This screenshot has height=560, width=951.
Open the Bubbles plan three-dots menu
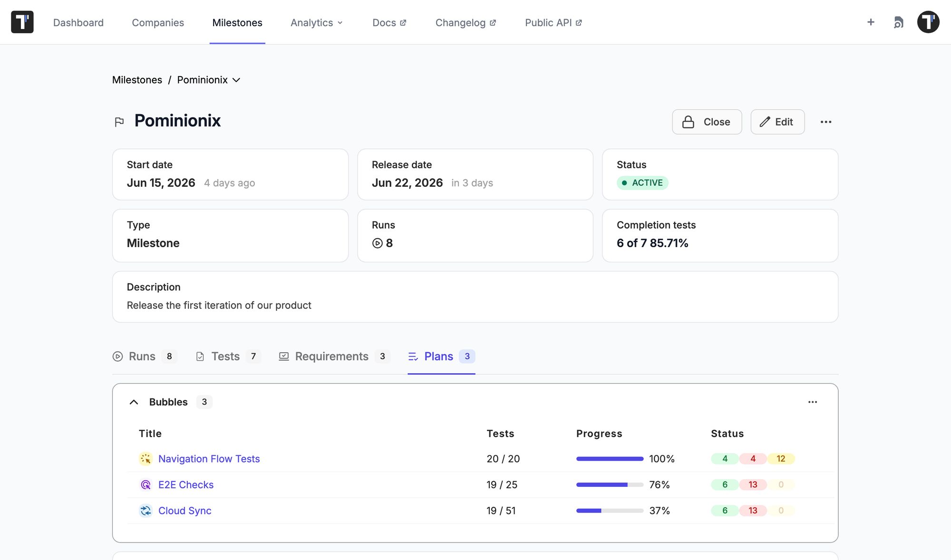[x=813, y=402]
